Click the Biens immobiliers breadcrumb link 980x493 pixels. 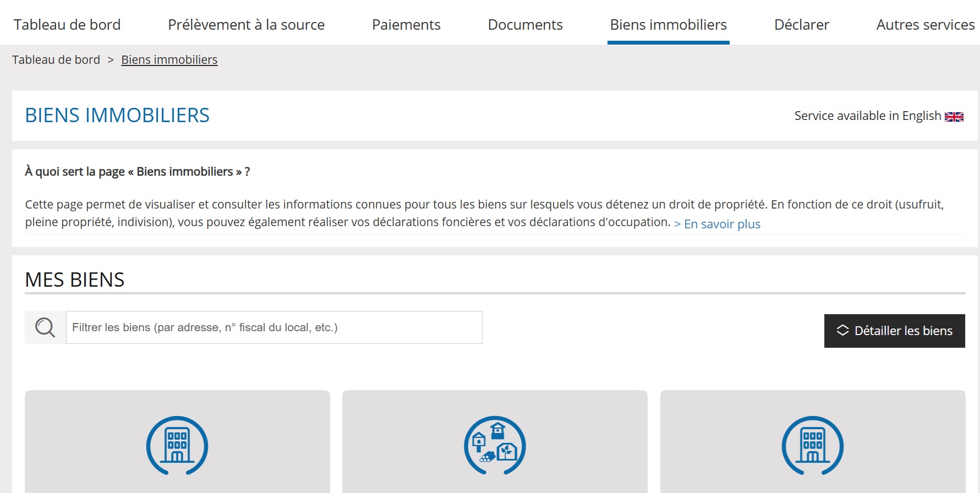[169, 59]
